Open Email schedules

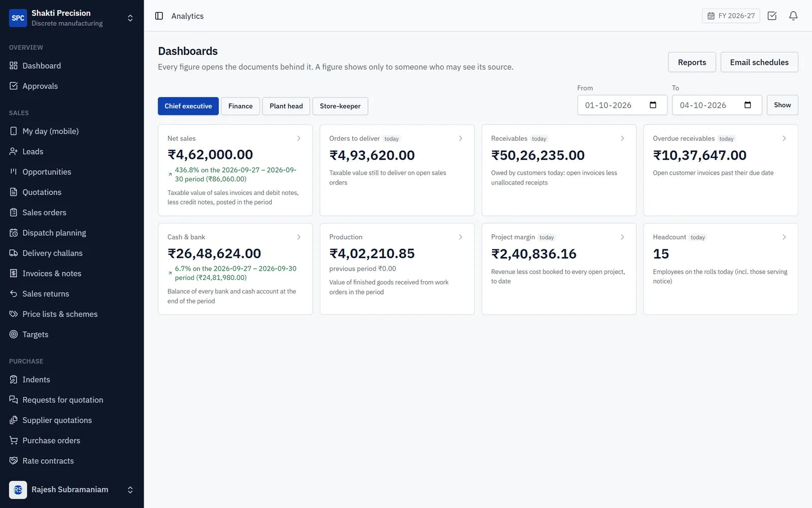pyautogui.click(x=759, y=62)
